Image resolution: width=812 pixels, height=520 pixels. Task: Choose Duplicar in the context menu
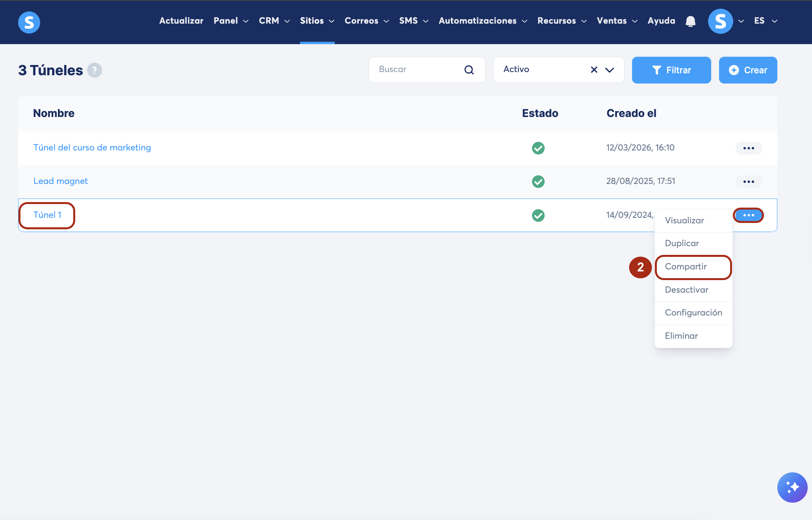click(682, 243)
